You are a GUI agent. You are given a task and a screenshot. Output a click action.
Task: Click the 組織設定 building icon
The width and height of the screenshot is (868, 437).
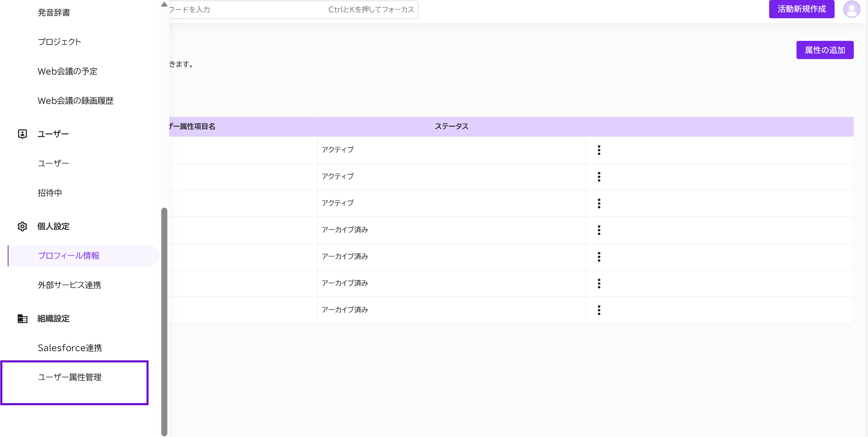pos(22,318)
